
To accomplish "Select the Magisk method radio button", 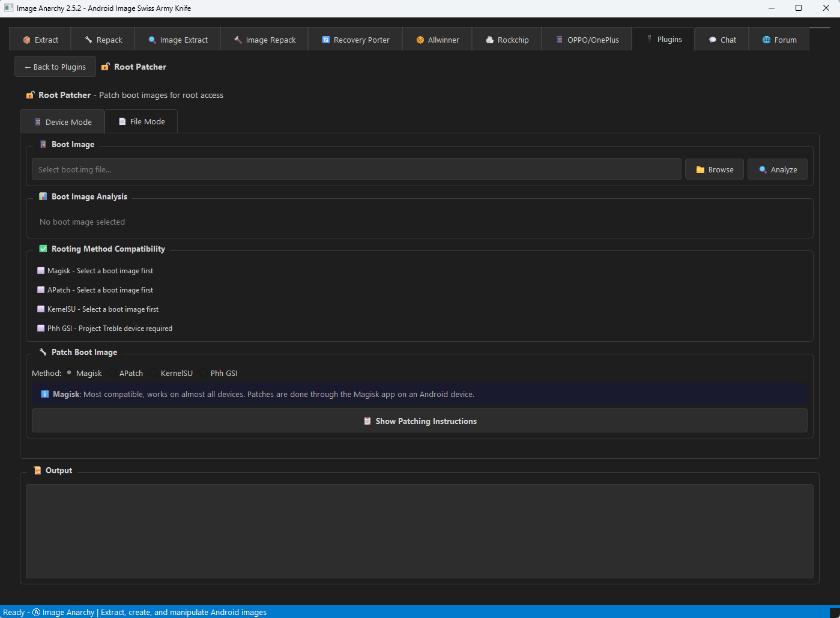I will coord(70,373).
